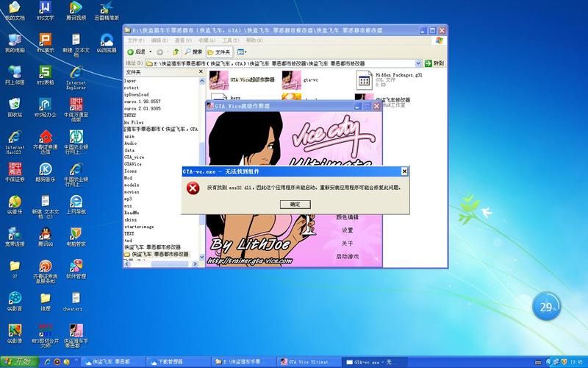Open the 酷狗音乐 desktop shortcut
This screenshot has height=368, width=588.
[x=46, y=172]
